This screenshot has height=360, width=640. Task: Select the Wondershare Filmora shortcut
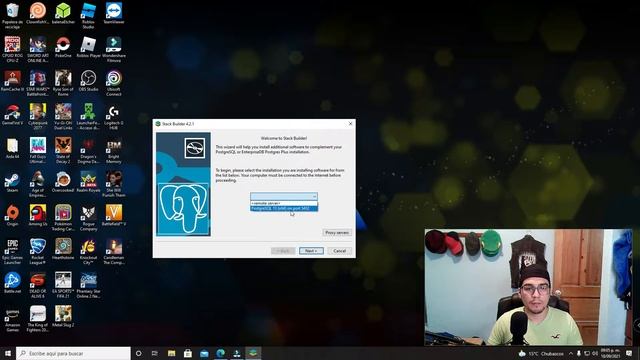(114, 49)
